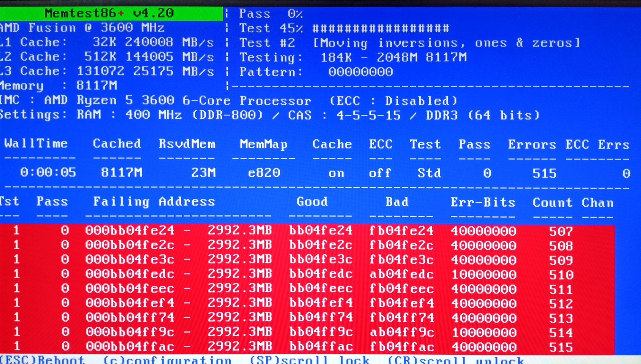The image size is (641, 364).
Task: Click DDR3 (64 bits) label
Action: tap(483, 115)
